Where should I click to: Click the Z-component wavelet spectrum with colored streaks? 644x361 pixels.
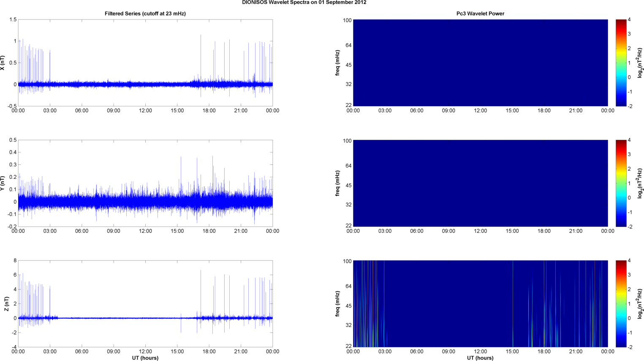[x=480, y=304]
